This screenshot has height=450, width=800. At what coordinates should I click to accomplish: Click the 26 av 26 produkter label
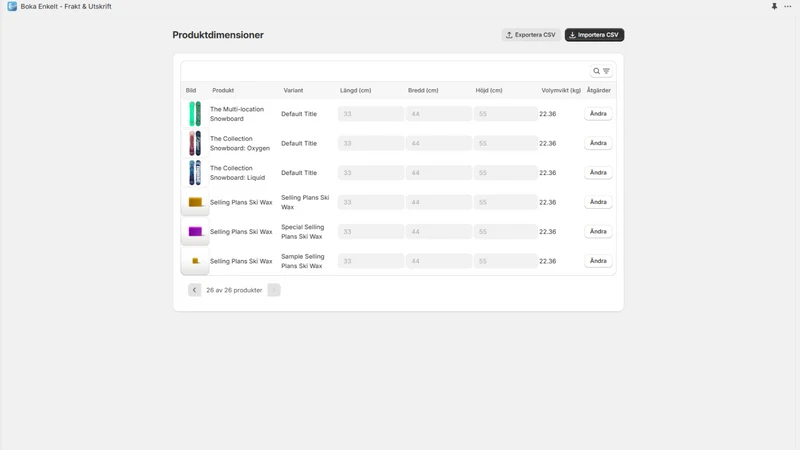[234, 290]
